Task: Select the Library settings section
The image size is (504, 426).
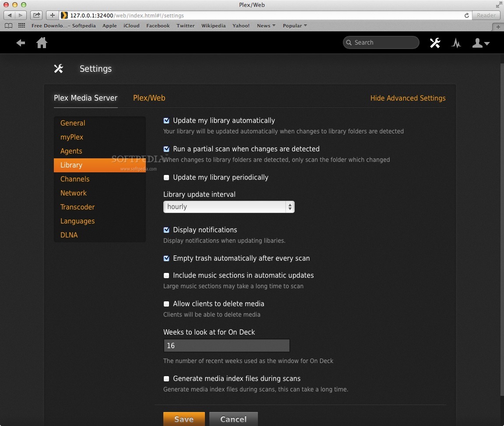Action: coord(100,165)
